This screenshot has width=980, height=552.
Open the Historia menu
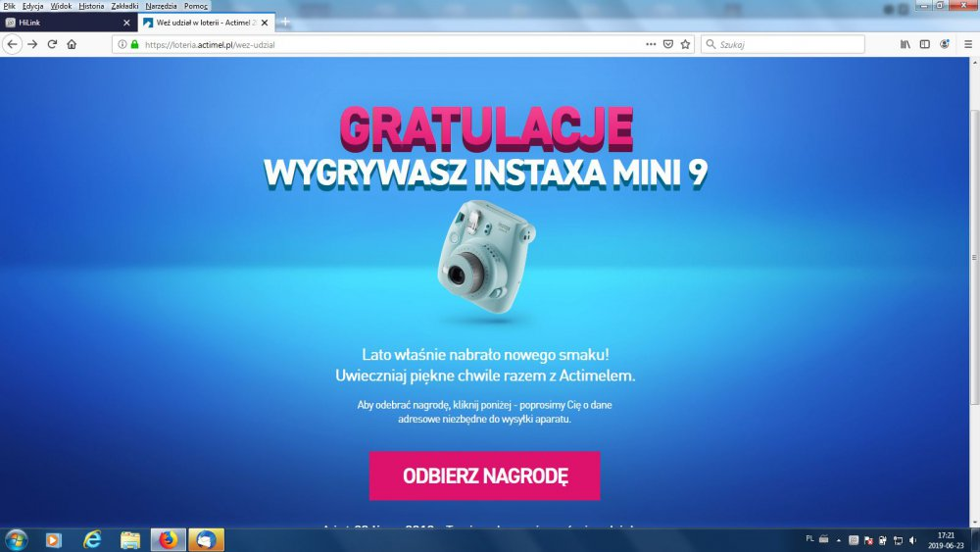pos(91,6)
